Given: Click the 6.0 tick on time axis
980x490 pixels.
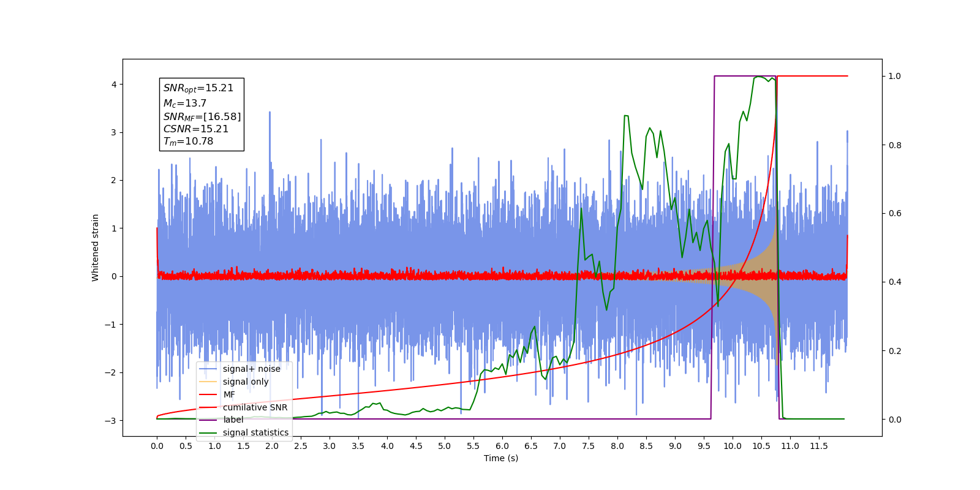Looking at the screenshot, I should click(x=502, y=446).
